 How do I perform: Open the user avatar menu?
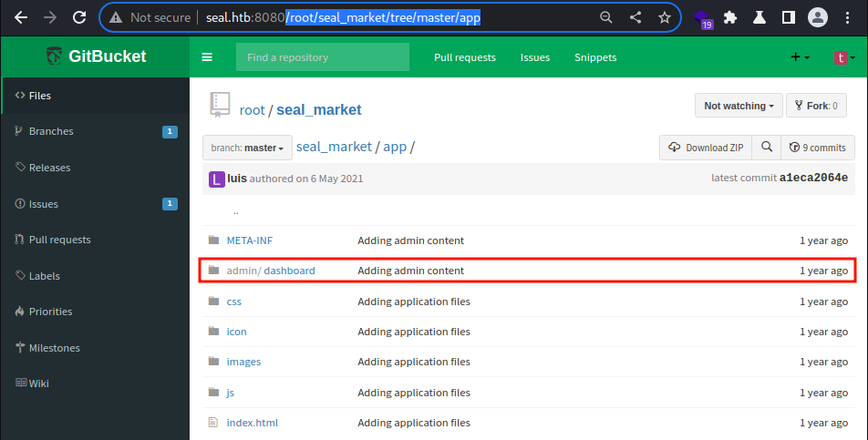click(x=844, y=56)
